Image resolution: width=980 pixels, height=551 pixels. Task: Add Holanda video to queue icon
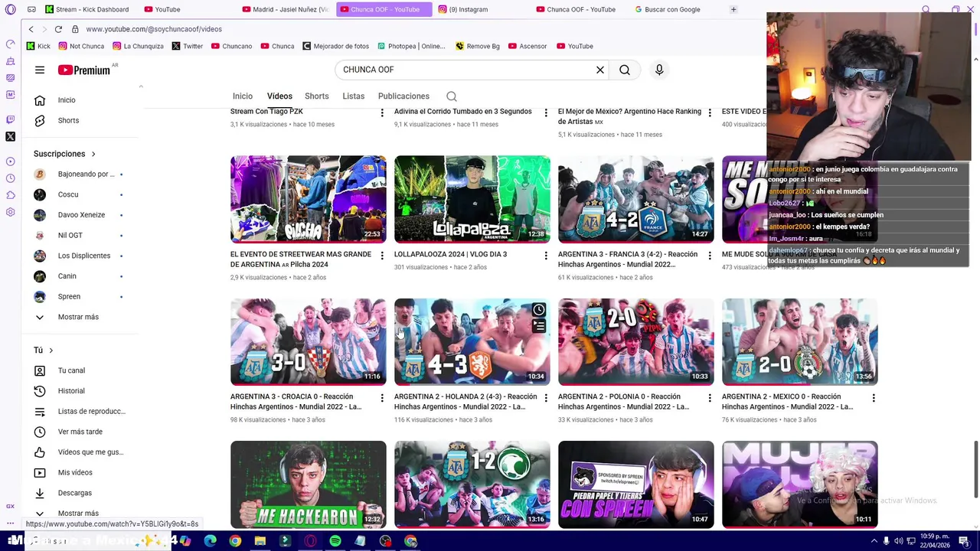tap(539, 327)
